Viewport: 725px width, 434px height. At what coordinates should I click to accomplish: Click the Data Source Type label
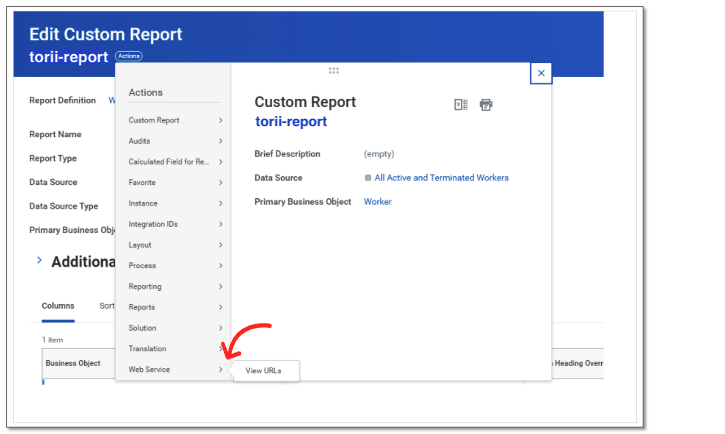[63, 206]
